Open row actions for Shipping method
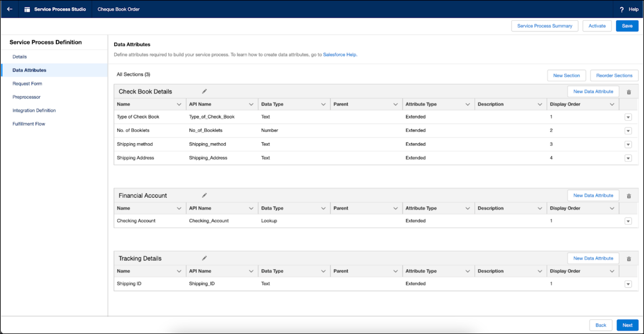 pyautogui.click(x=628, y=145)
